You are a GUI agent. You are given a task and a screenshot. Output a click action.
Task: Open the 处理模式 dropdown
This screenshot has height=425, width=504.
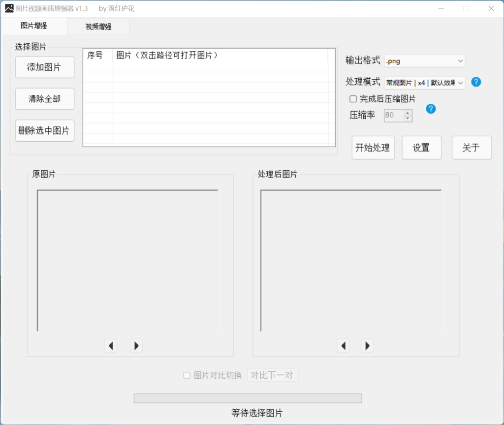pos(424,83)
